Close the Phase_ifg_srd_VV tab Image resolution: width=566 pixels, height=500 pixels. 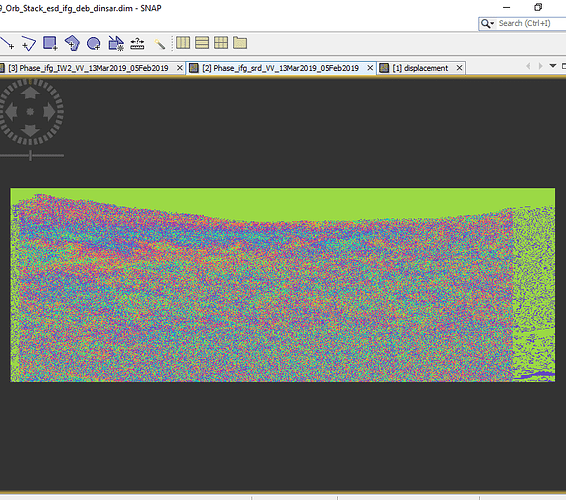click(x=370, y=68)
